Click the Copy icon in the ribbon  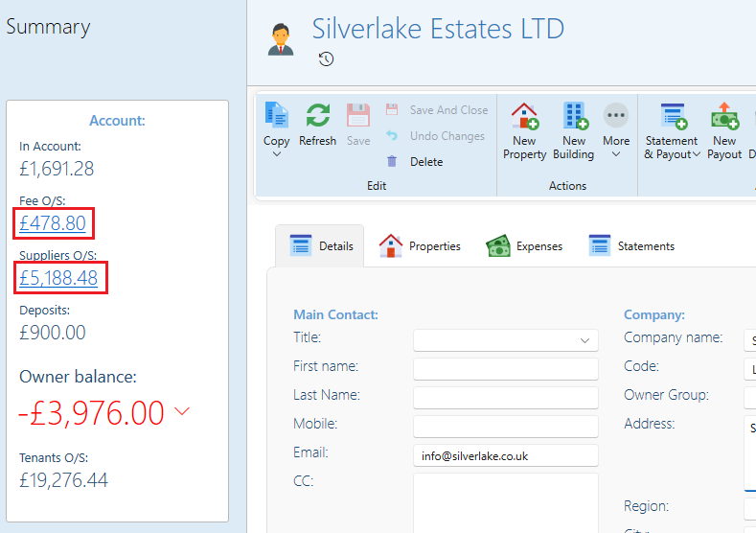click(277, 115)
